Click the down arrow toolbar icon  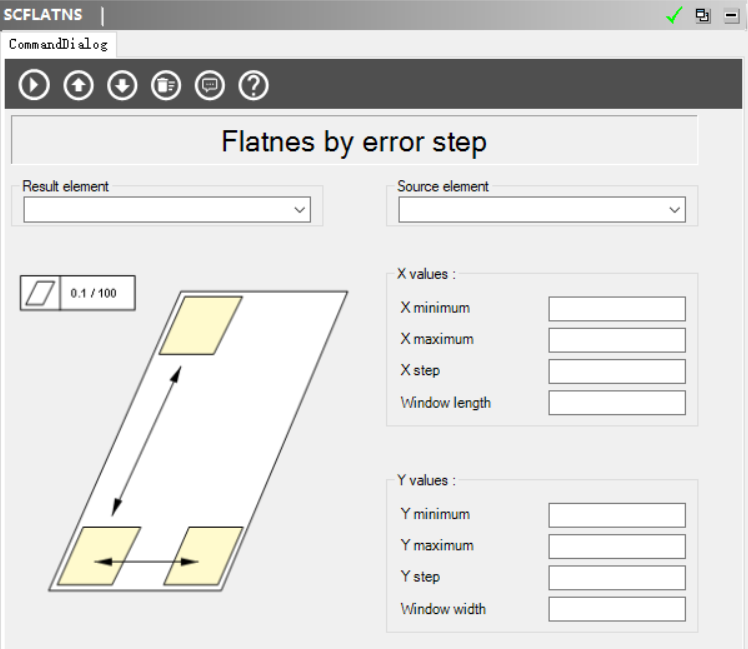(122, 85)
